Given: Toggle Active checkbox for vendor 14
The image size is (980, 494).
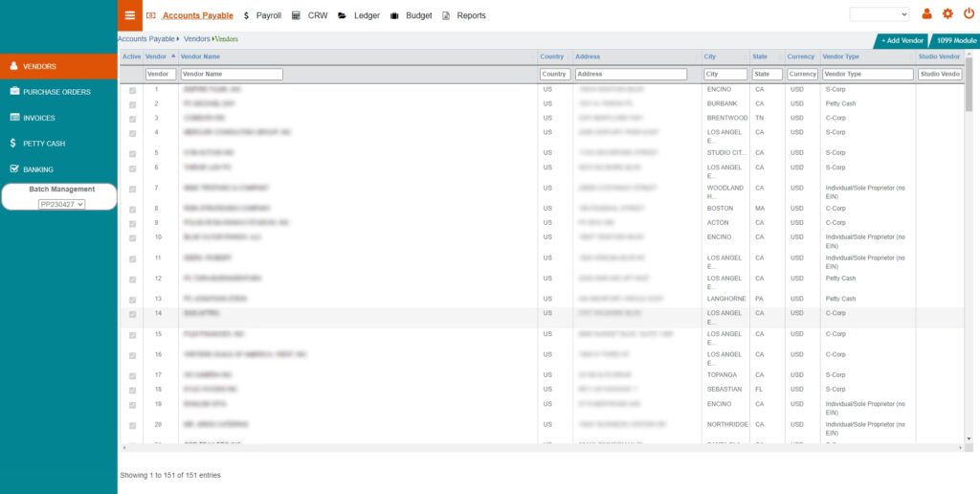Looking at the screenshot, I should click(x=132, y=314).
